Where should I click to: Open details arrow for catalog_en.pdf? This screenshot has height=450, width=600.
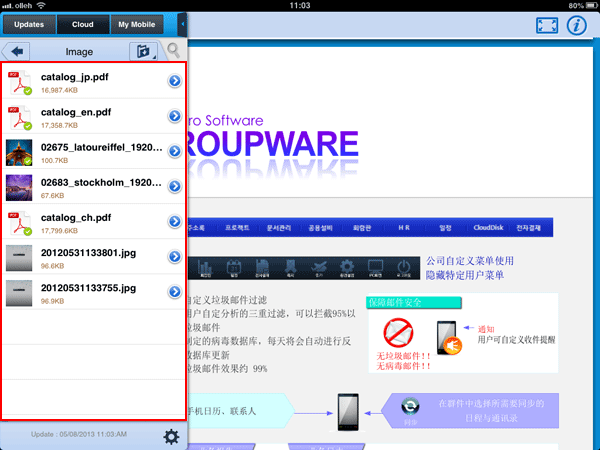click(x=174, y=117)
